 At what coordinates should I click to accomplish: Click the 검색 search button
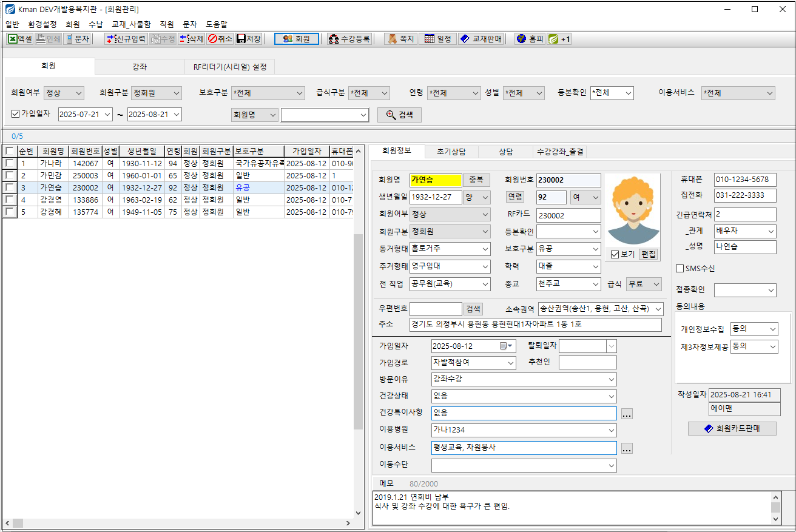tap(399, 115)
